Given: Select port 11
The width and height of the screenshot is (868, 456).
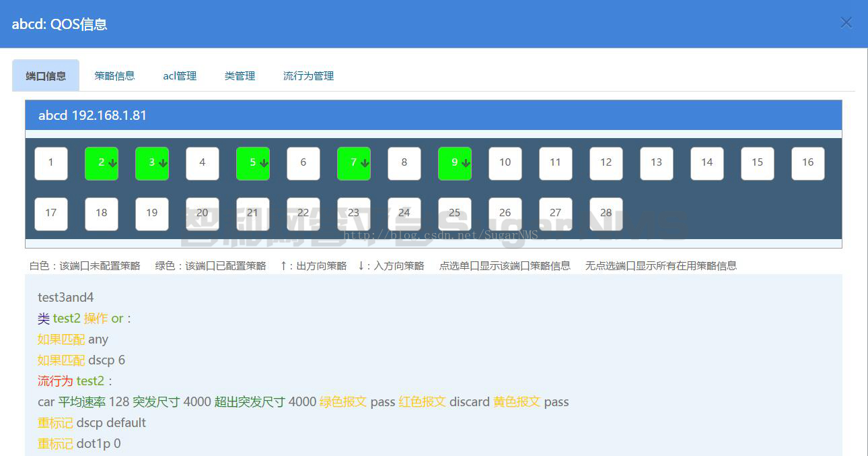Looking at the screenshot, I should click(x=556, y=164).
